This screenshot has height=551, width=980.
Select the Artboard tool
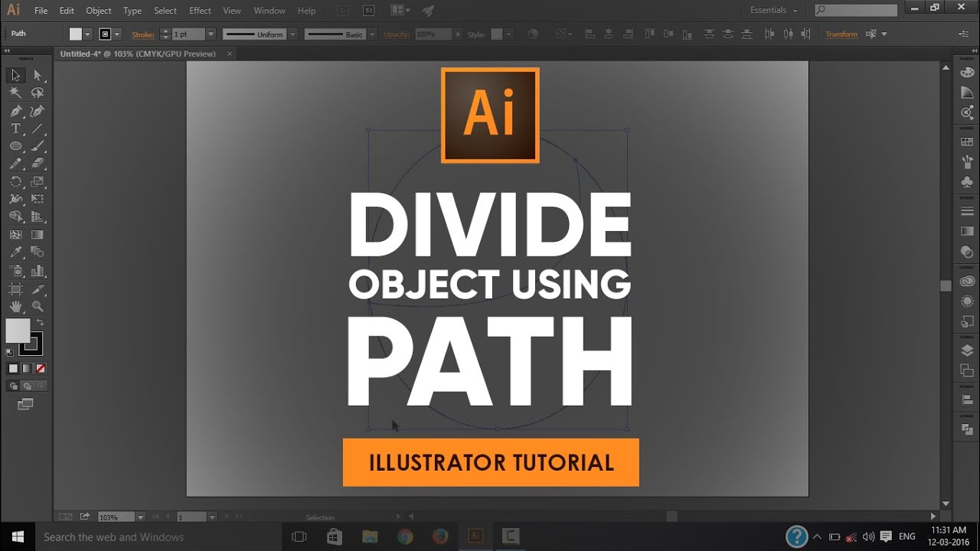15,289
